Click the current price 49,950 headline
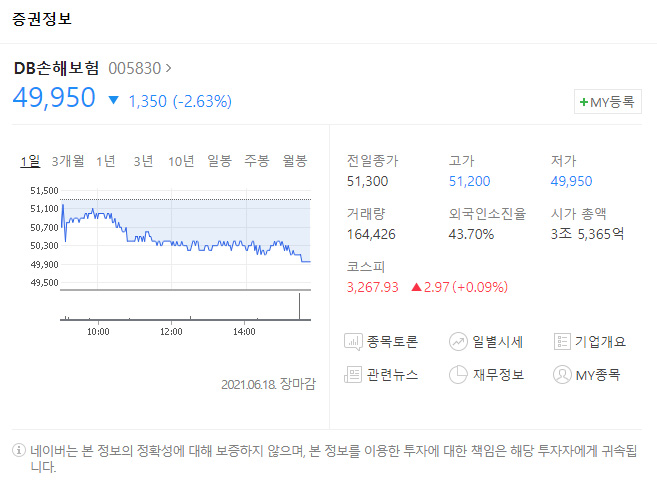Screen dimensions: 657x481 (54, 98)
